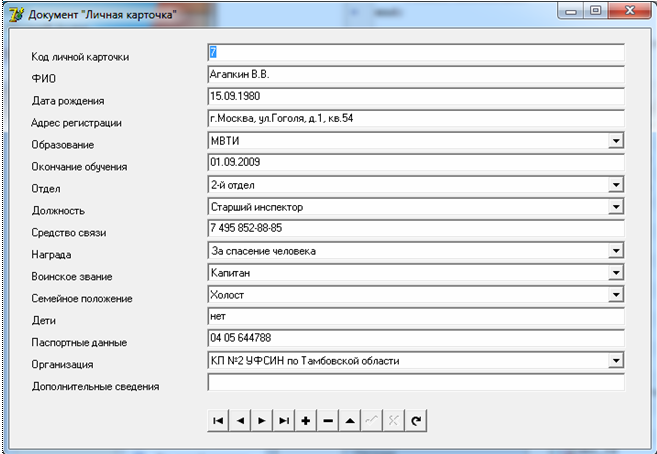657x454 pixels.
Task: Expand the Отдел combo box
Action: coord(616,186)
